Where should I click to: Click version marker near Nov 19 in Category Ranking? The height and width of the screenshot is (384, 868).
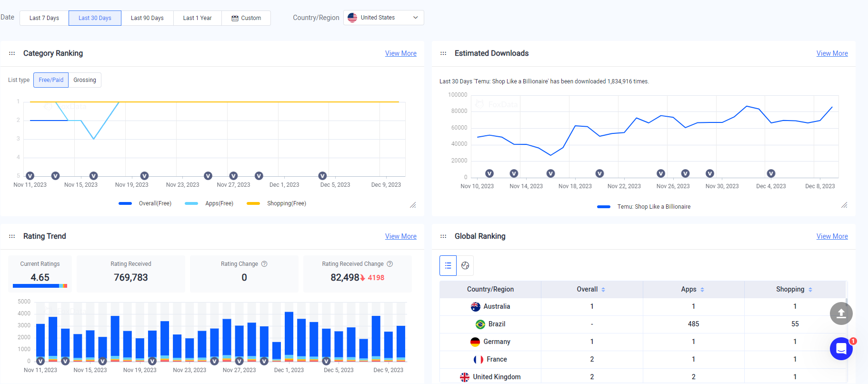[144, 176]
